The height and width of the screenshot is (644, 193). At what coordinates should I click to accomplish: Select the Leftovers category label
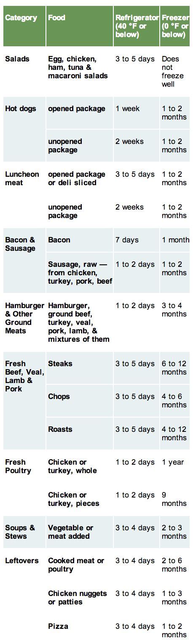pyautogui.click(x=22, y=561)
